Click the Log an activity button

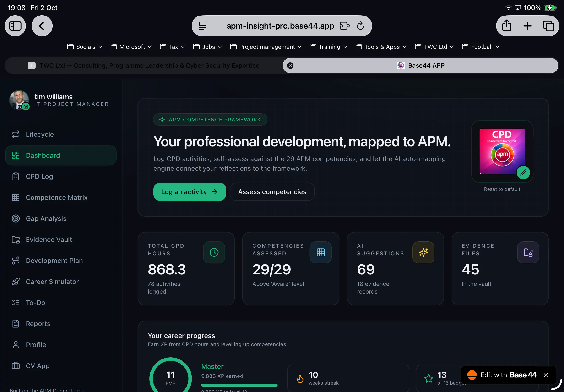click(190, 192)
